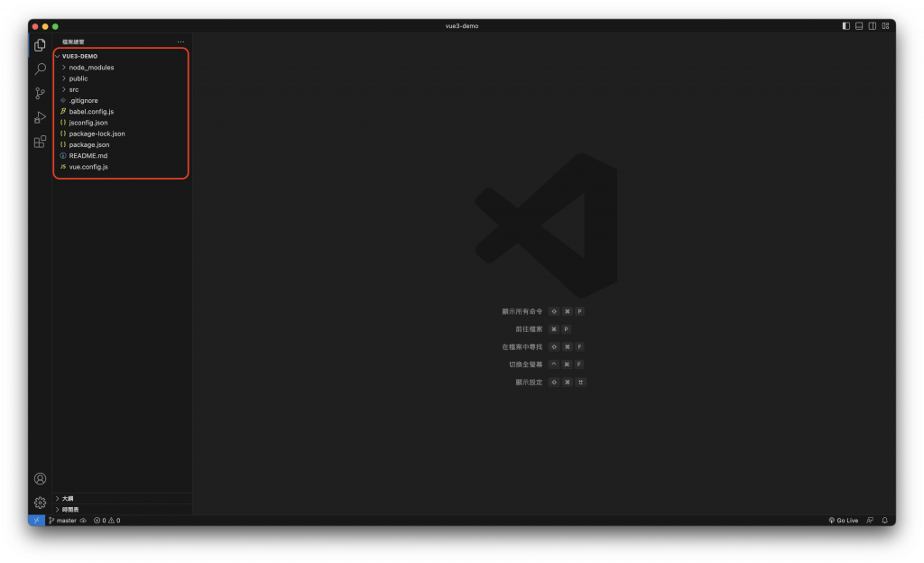Toggle the bottom panel layout icon
Screen dimensions: 924x563
[859, 26]
